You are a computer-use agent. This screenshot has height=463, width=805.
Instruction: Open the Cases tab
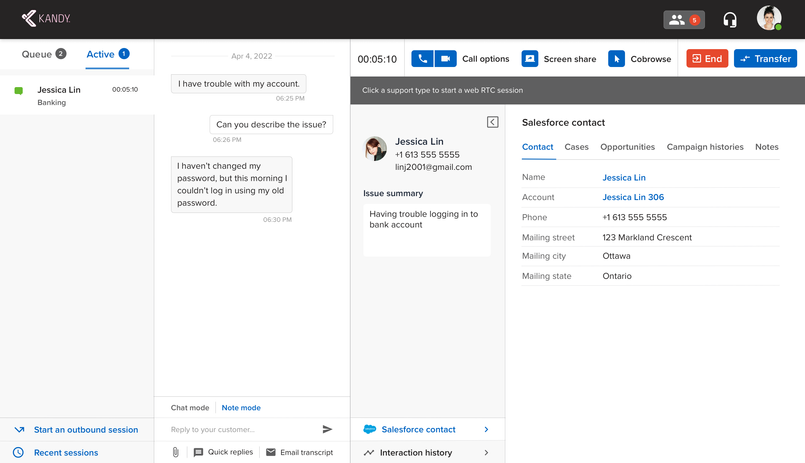point(576,147)
